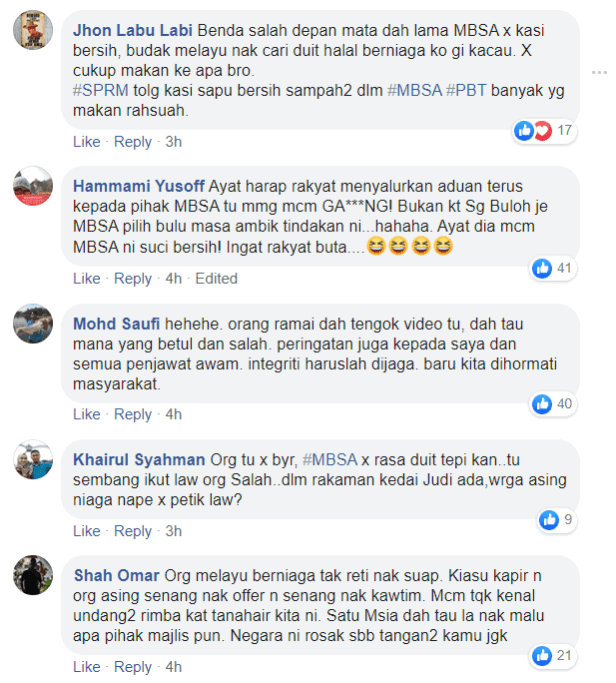This screenshot has height=683, width=616.
Task: View the 21 likes on Shah Omar's comment
Action: point(552,656)
